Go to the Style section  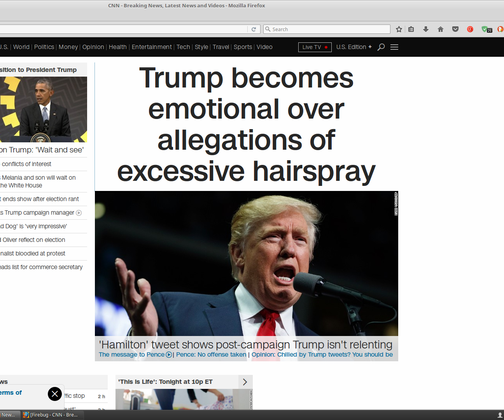tap(201, 47)
